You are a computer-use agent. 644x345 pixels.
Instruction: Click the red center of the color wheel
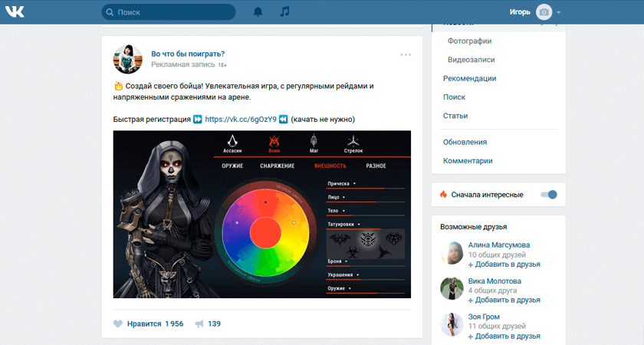coord(266,233)
